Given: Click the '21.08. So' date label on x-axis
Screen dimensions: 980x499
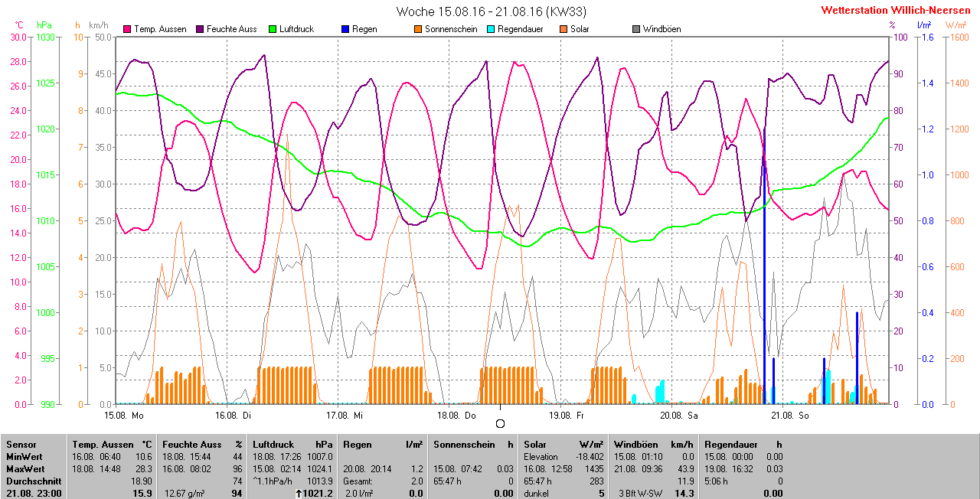Looking at the screenshot, I should (x=790, y=416).
